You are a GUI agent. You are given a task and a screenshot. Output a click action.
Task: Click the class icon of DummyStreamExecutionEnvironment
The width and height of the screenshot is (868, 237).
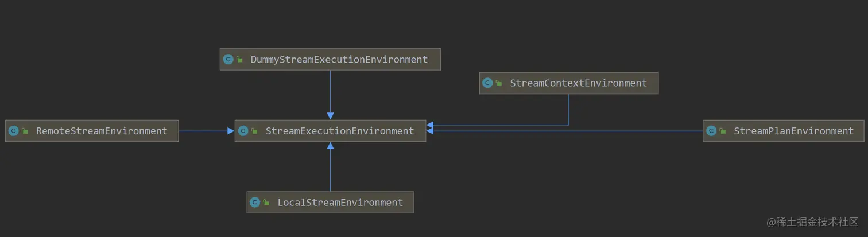click(x=228, y=60)
